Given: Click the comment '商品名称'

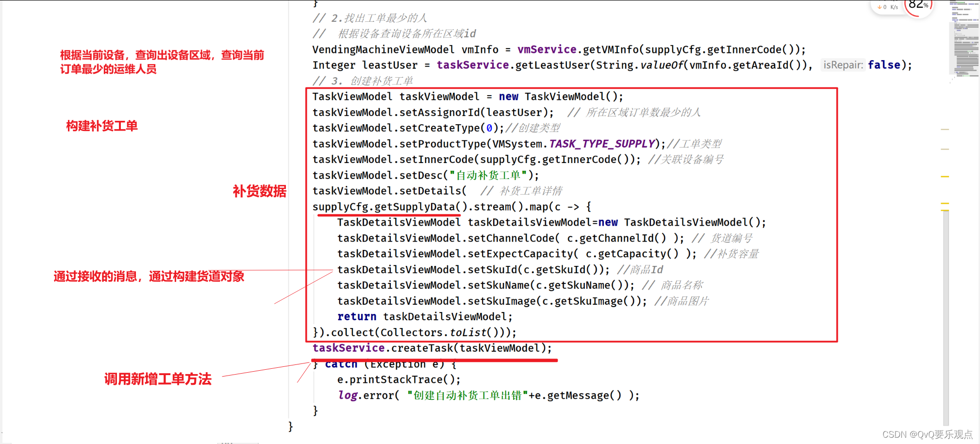Looking at the screenshot, I should 682,285.
